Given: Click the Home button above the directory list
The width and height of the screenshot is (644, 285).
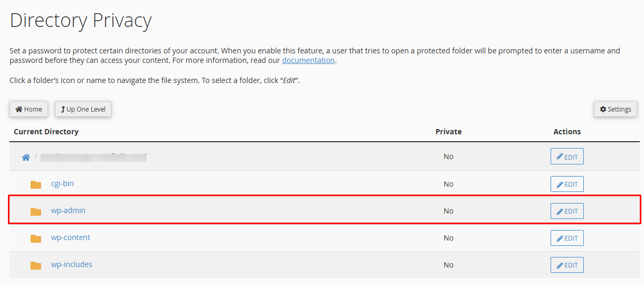Looking at the screenshot, I should pos(29,109).
